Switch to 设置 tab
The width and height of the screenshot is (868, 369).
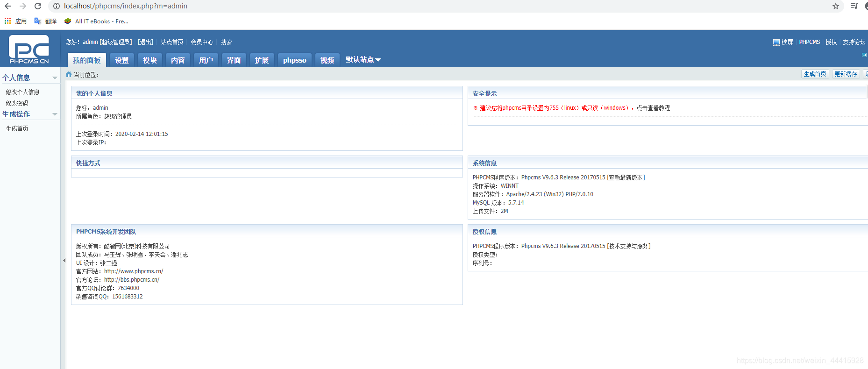(x=122, y=60)
